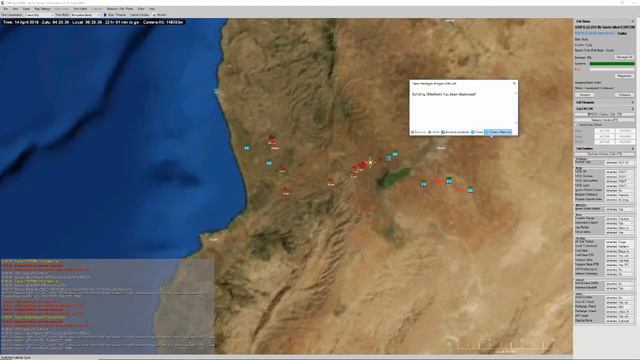
Task: Set Radar to Passive in EMCON table
Action: click(625, 131)
